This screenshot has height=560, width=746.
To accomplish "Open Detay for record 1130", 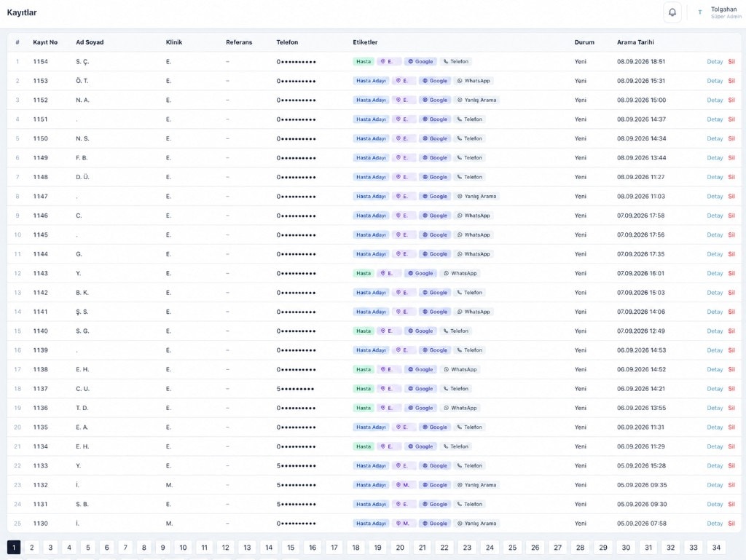I will coord(715,524).
